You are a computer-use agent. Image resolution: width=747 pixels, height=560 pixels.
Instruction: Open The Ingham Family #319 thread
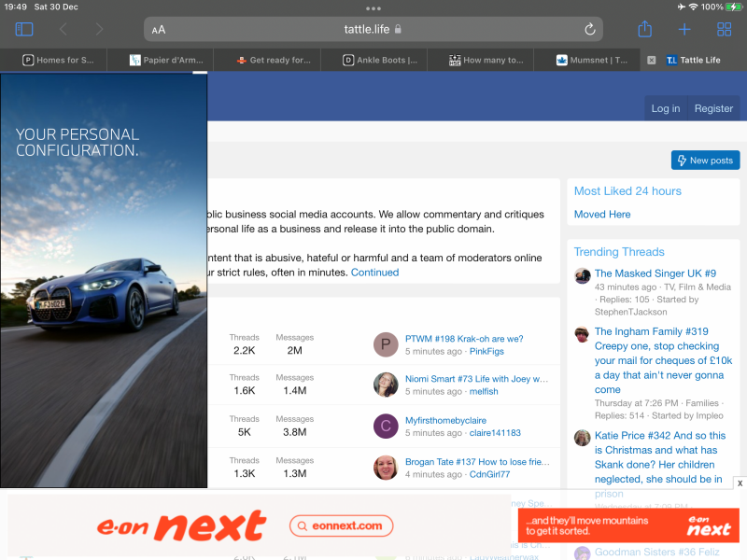pos(663,360)
